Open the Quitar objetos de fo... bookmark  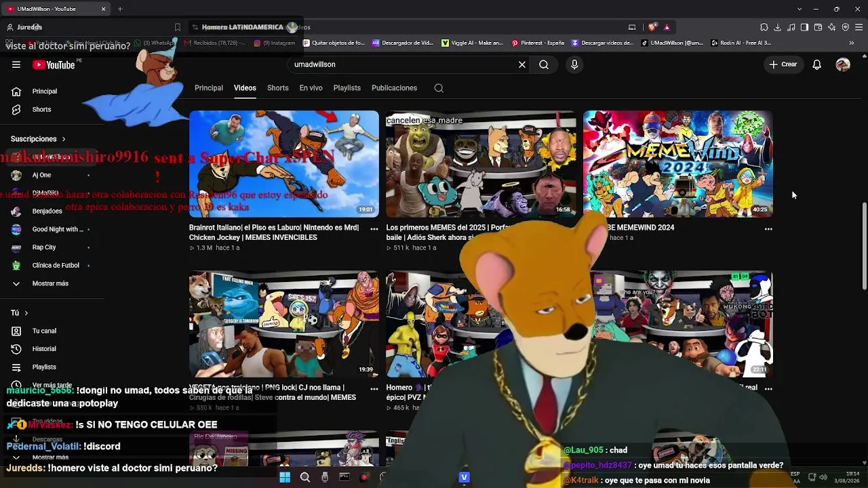[334, 43]
